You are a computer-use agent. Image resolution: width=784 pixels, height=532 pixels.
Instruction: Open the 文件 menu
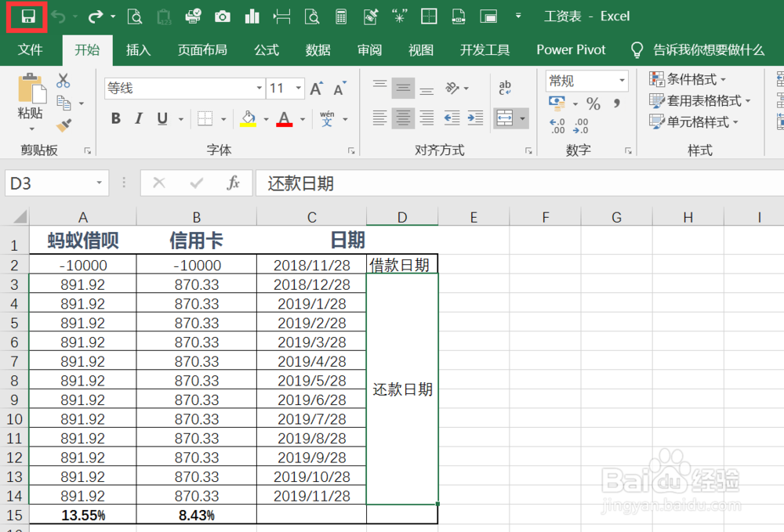coord(31,49)
